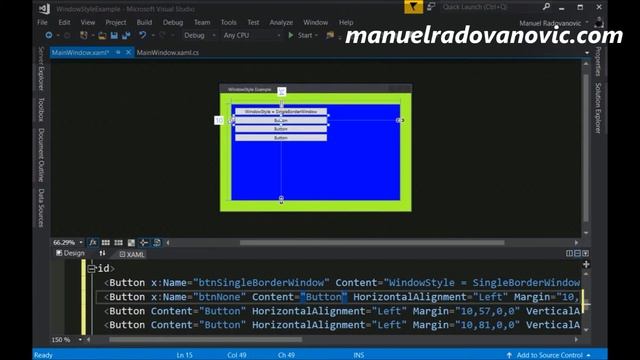Open the Edit menu
The image size is (640, 360).
pyautogui.click(x=64, y=22)
